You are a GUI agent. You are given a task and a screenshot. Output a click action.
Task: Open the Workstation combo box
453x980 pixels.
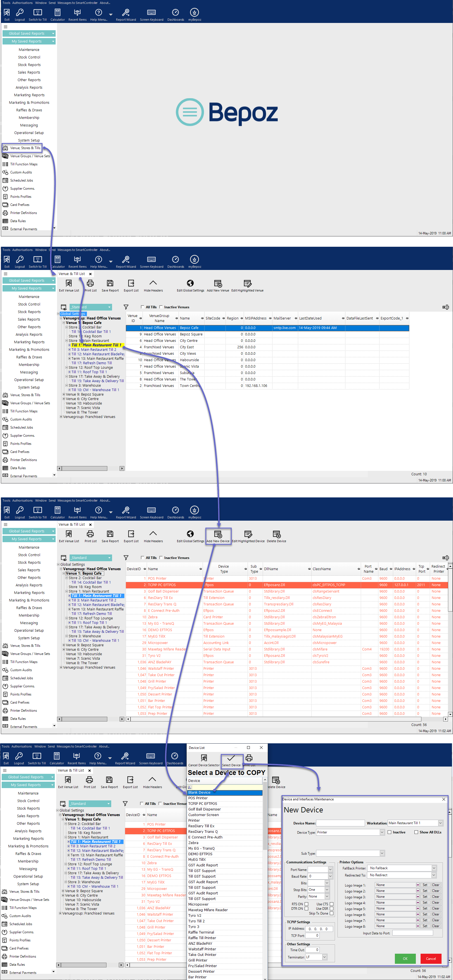point(440,823)
